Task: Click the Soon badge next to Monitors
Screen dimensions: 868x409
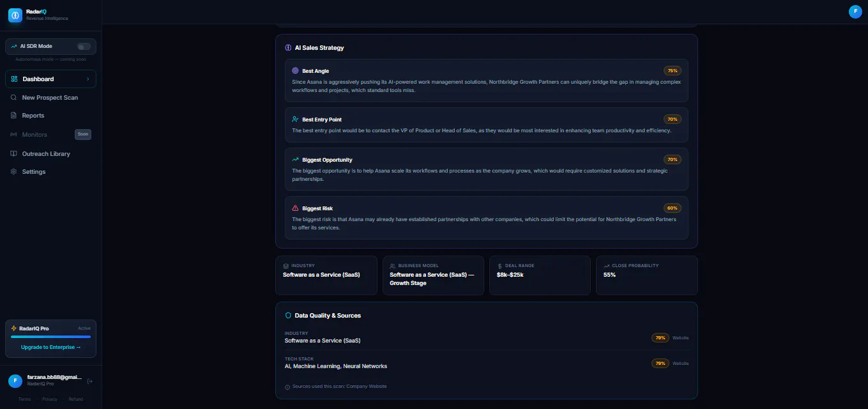Action: point(83,134)
